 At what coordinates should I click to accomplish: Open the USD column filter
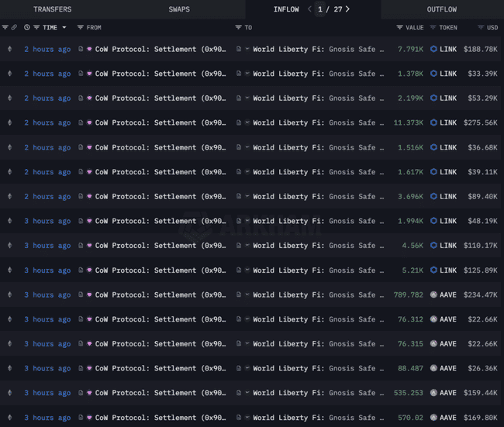click(x=481, y=27)
